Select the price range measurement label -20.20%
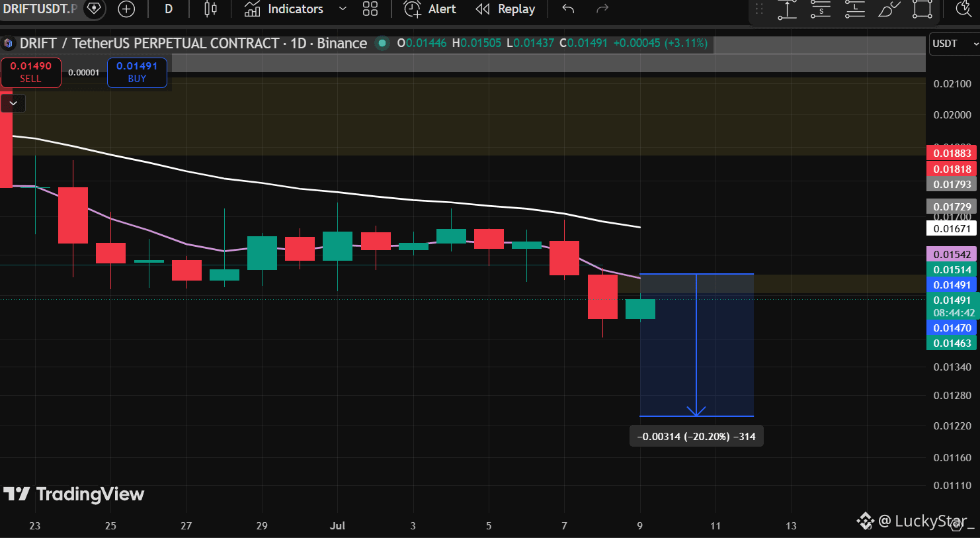Image resolution: width=980 pixels, height=538 pixels. point(696,437)
